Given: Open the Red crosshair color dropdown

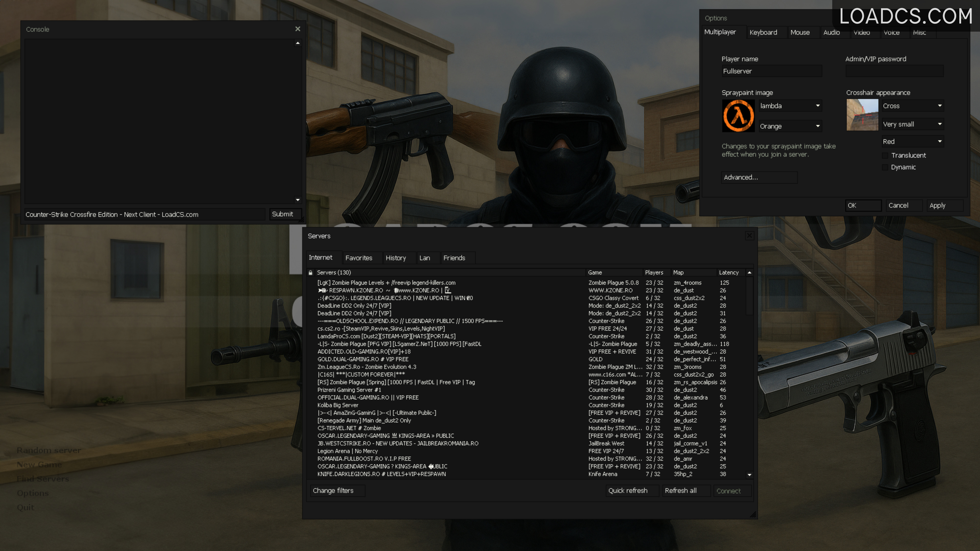Looking at the screenshot, I should (913, 142).
